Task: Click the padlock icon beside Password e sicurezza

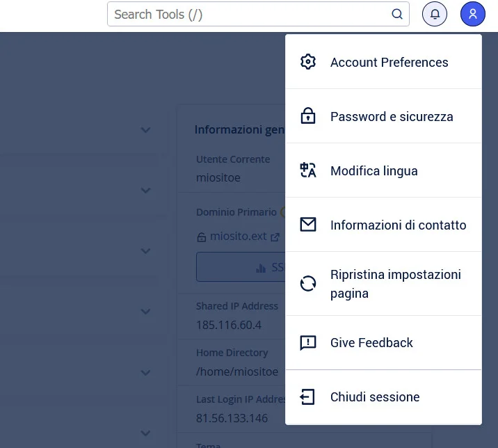Action: (x=307, y=115)
